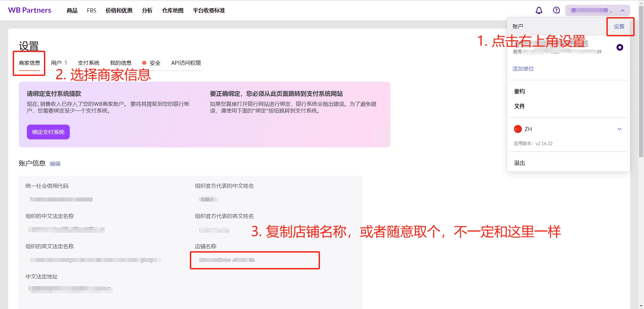The height and width of the screenshot is (309, 644).
Task: Click 退出 to log out
Action: click(520, 163)
